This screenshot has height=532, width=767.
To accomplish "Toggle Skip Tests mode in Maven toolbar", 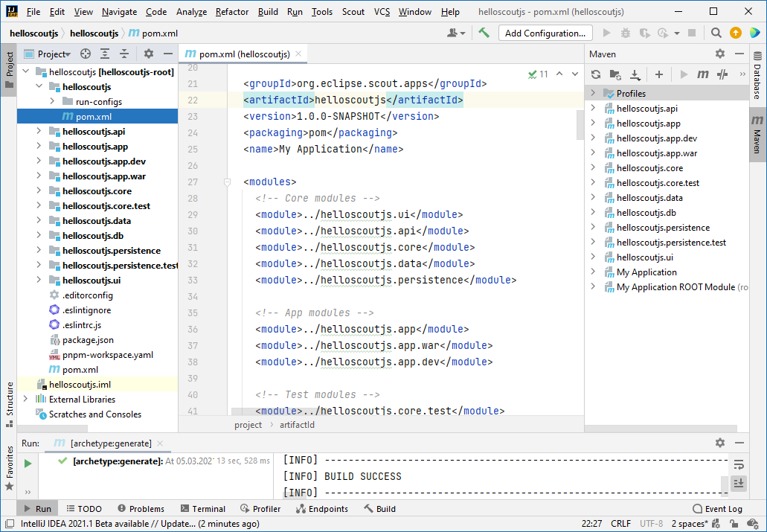I will 722,74.
